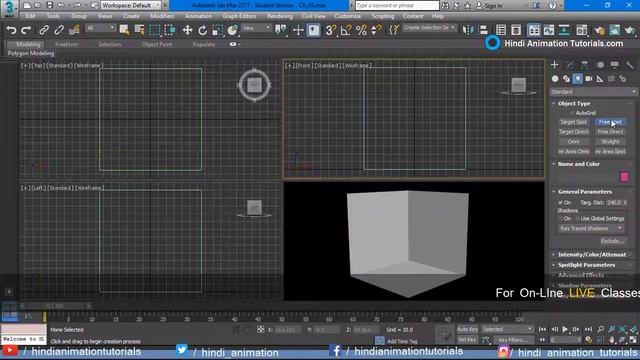This screenshot has height=360, width=640.
Task: Collapse the General Parameters rollout
Action: pyautogui.click(x=584, y=192)
